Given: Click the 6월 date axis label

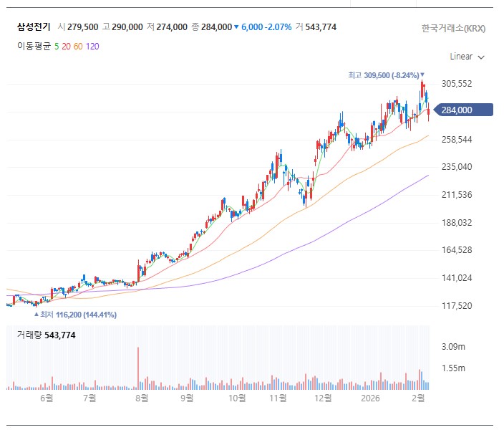Looking at the screenshot, I should pyautogui.click(x=47, y=398).
